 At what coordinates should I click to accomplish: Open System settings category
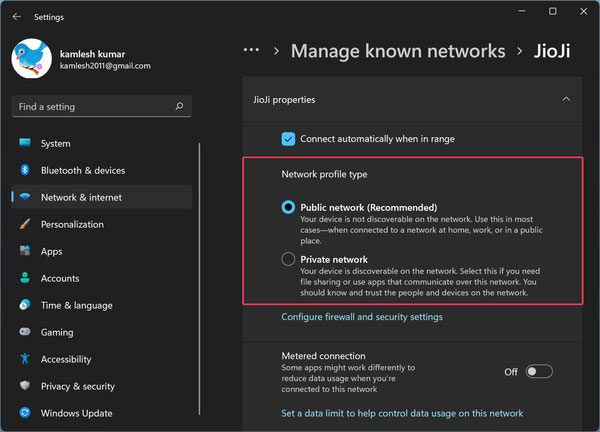click(x=102, y=143)
